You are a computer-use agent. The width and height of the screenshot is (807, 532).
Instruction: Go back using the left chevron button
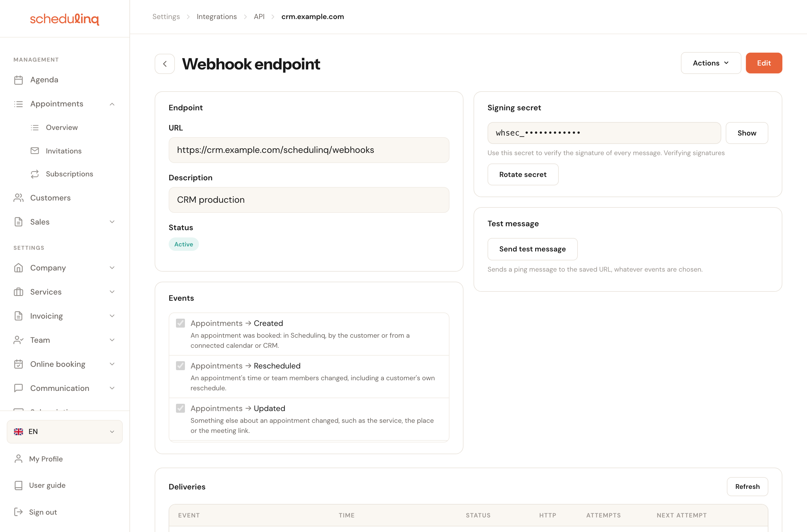[x=165, y=64]
